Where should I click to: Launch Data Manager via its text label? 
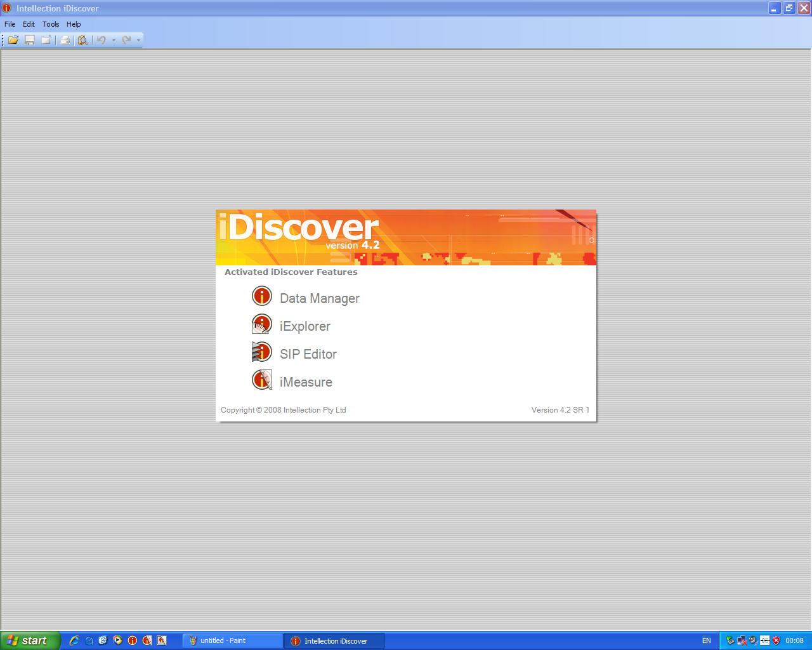[320, 298]
